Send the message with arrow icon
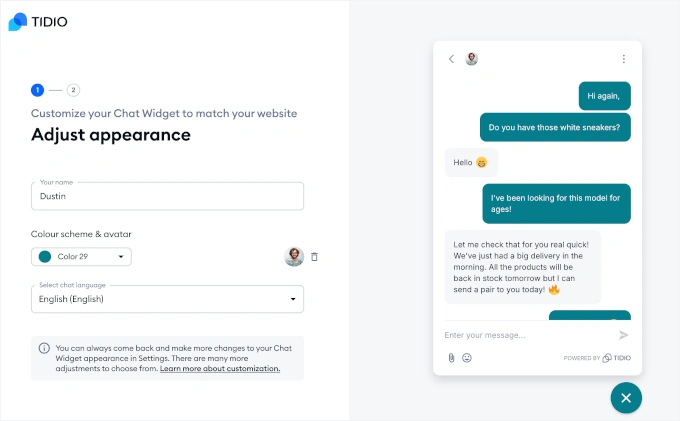This screenshot has height=421, width=680. click(623, 335)
